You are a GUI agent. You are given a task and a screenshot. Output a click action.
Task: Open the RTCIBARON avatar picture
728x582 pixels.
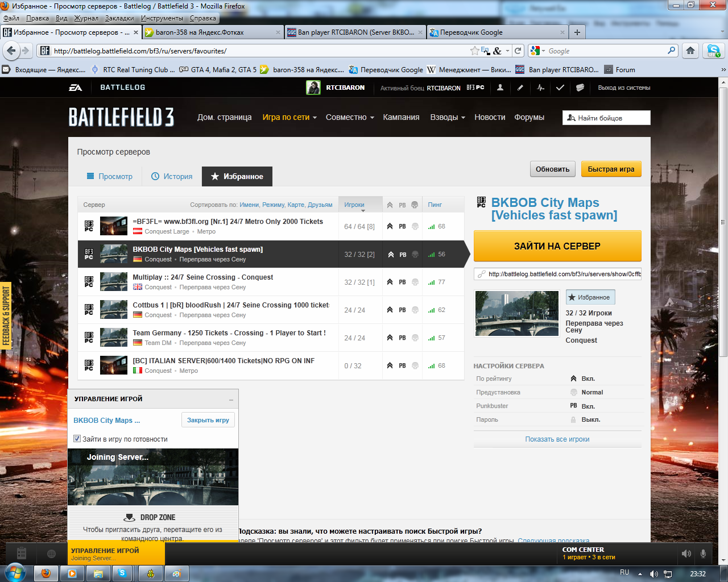313,88
